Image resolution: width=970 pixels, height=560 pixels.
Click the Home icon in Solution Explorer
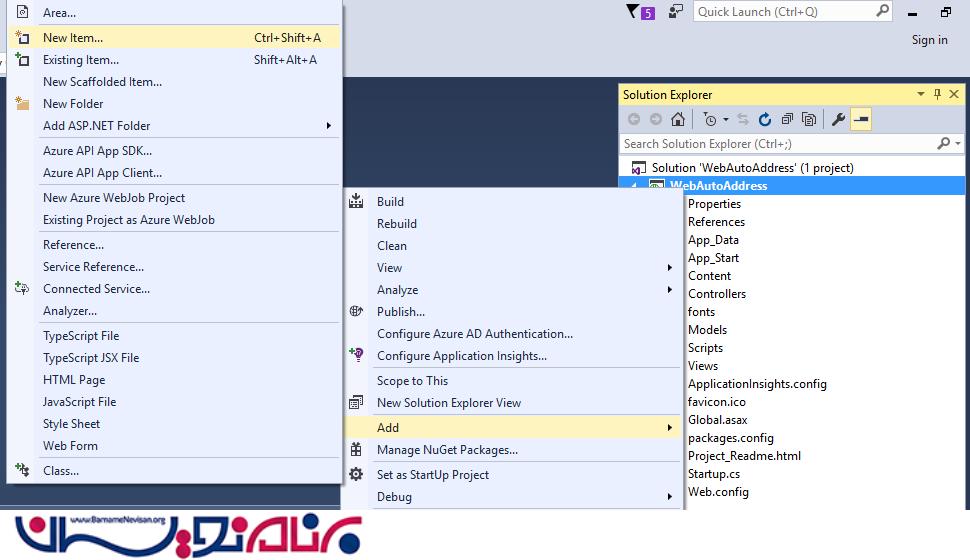click(x=678, y=120)
